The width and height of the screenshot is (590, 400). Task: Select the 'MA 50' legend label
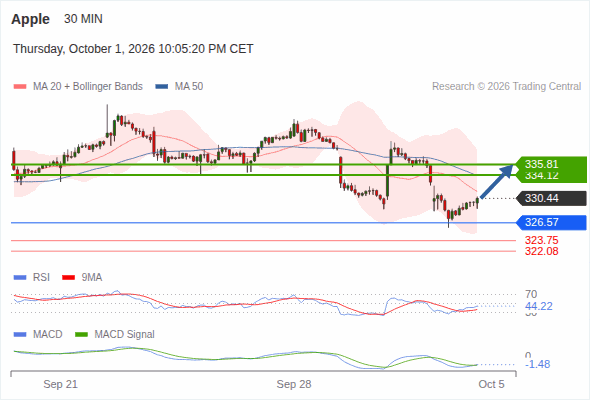pos(189,87)
